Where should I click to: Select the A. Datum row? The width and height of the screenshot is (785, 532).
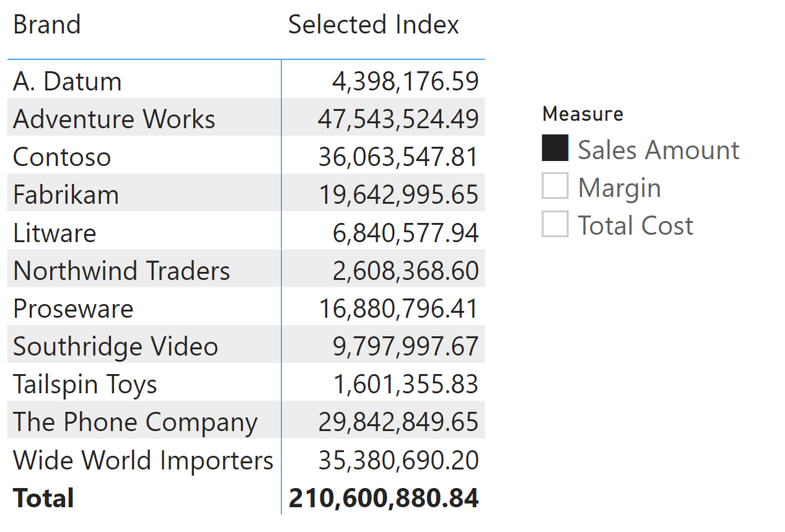246,81
